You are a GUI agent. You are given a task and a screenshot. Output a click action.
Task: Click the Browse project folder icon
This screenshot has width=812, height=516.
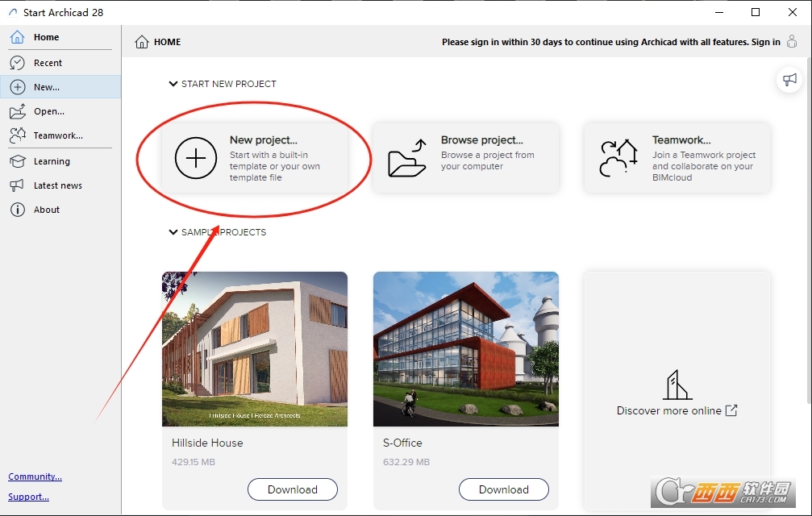[407, 158]
